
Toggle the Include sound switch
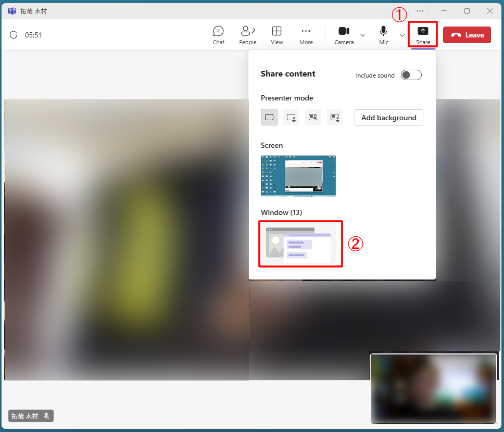[x=411, y=75]
